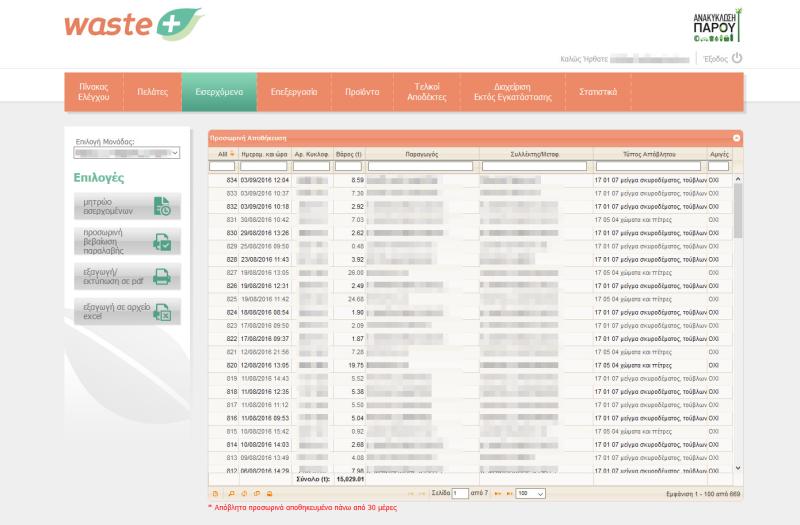
Task: Click the Παραγωγός column filter field
Action: coord(422,166)
